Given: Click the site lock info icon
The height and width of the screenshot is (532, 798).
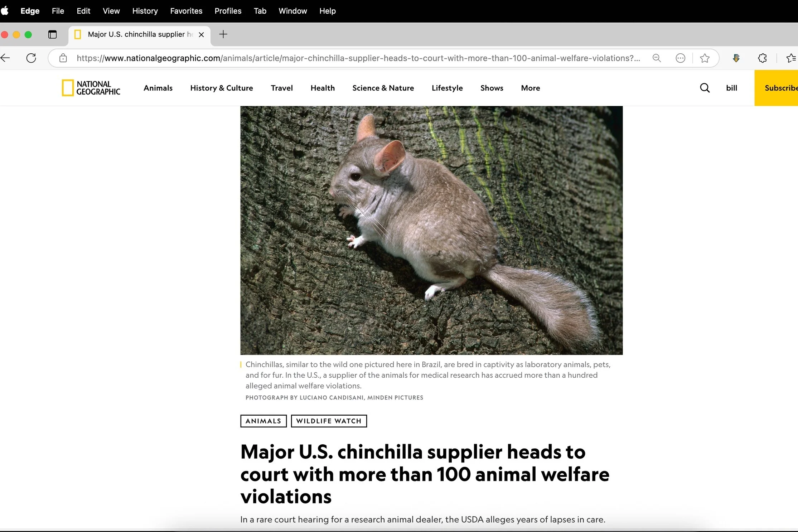Looking at the screenshot, I should 63,58.
